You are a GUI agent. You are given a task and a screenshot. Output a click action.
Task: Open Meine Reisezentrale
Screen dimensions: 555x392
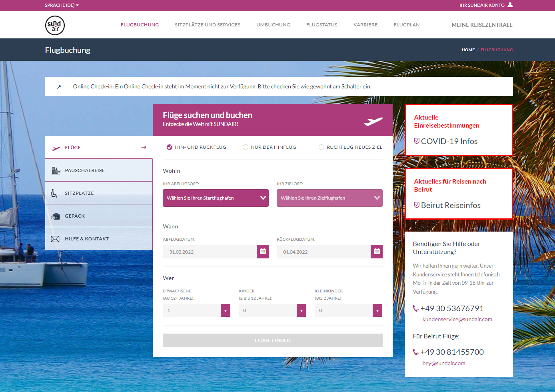point(482,25)
